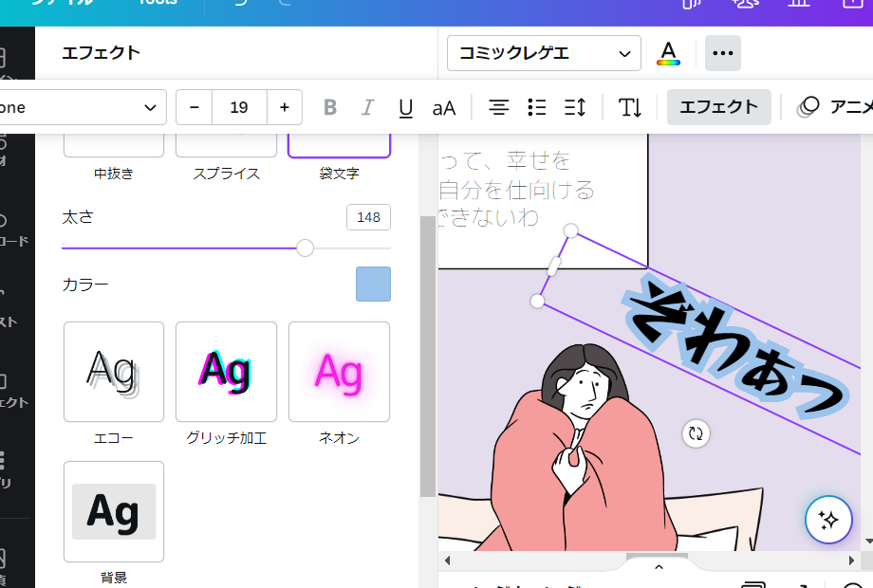Open the text color picker icon
The width and height of the screenshot is (873, 588).
(x=668, y=53)
